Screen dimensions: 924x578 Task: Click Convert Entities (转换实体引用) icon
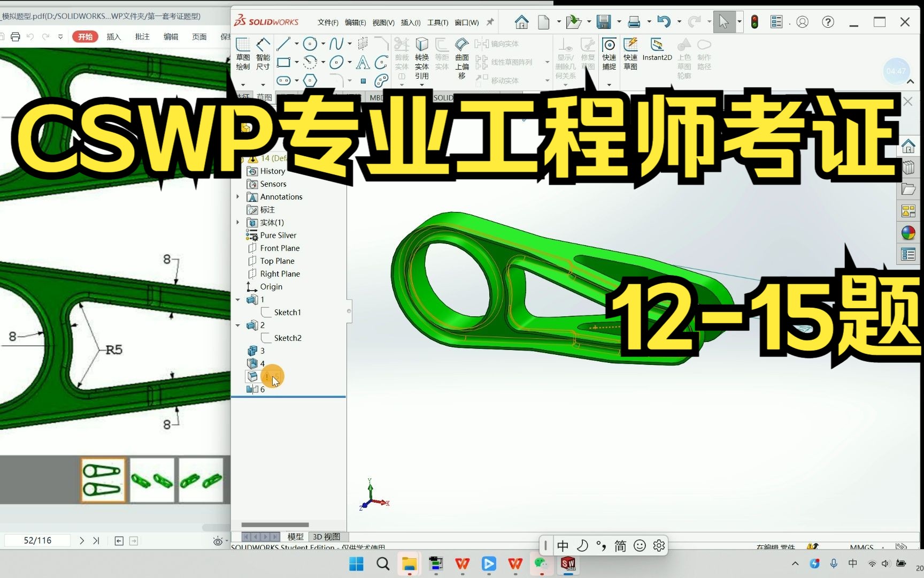pos(422,44)
